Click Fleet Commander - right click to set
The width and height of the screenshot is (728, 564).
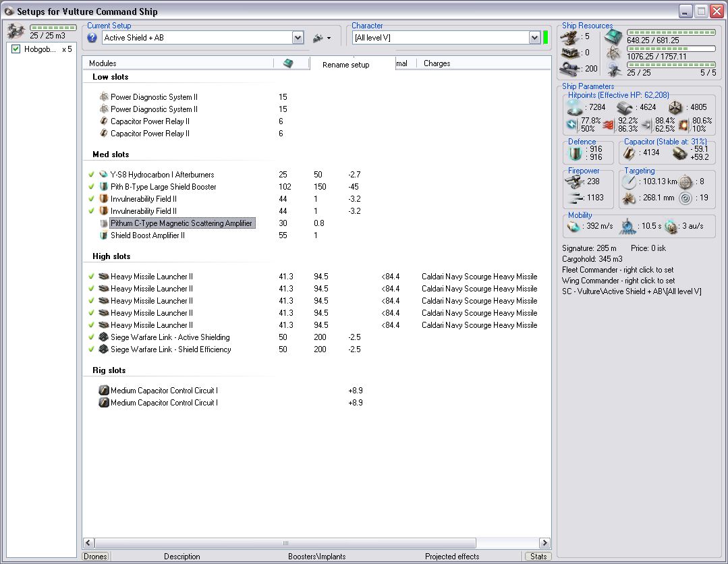617,270
